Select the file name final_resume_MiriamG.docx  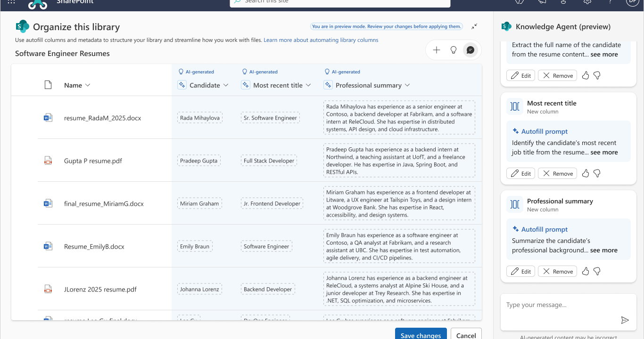pos(104,203)
